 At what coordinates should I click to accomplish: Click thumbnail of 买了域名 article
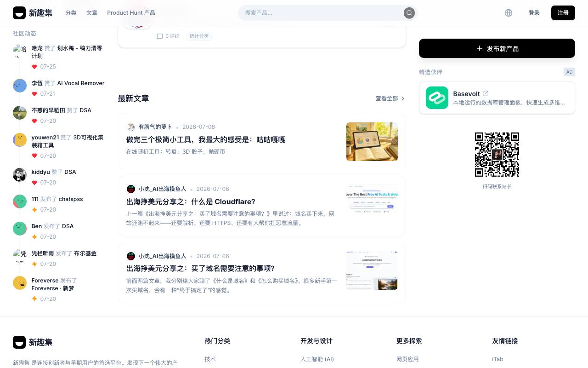pyautogui.click(x=372, y=270)
